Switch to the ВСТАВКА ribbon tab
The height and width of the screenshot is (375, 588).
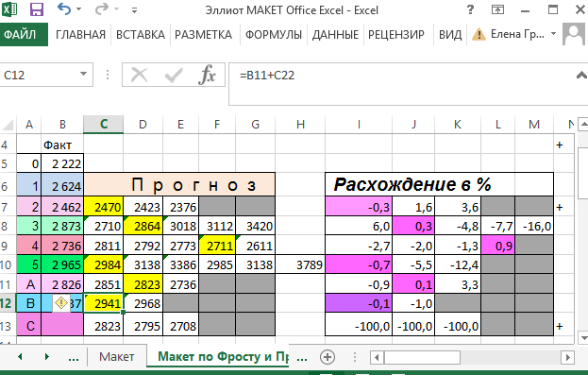tap(141, 35)
